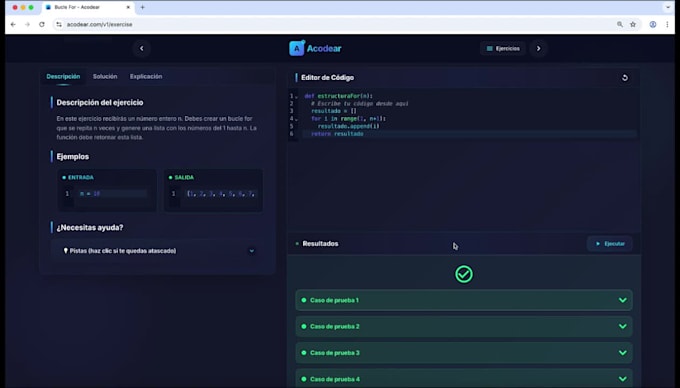Click the 'resultado.append(i)' code line
The image size is (680, 388).
click(349, 126)
